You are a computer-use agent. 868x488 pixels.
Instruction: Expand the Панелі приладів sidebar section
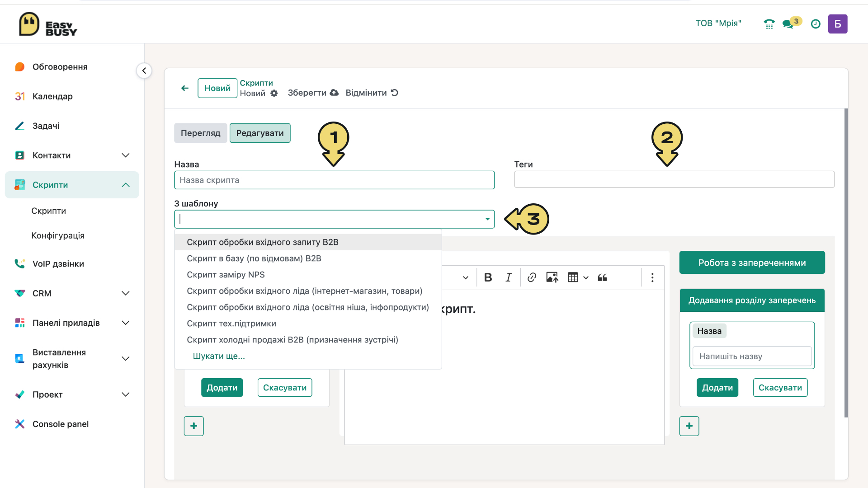pos(126,323)
